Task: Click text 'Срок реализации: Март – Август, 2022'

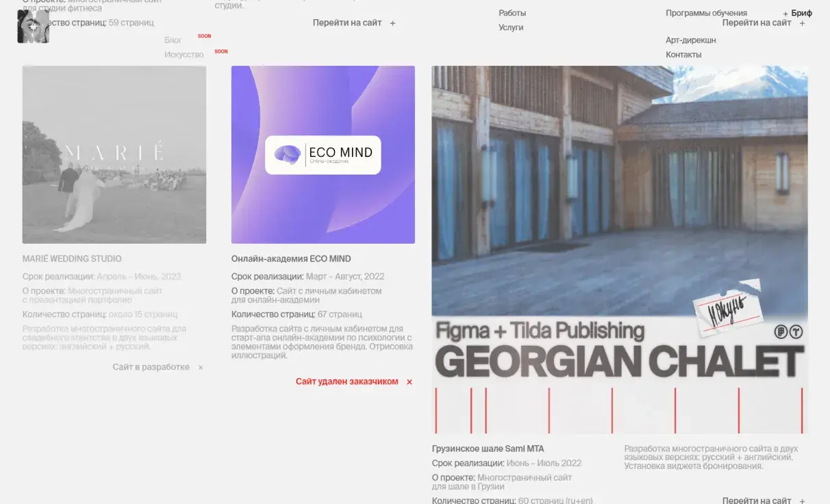Action: [x=307, y=277]
